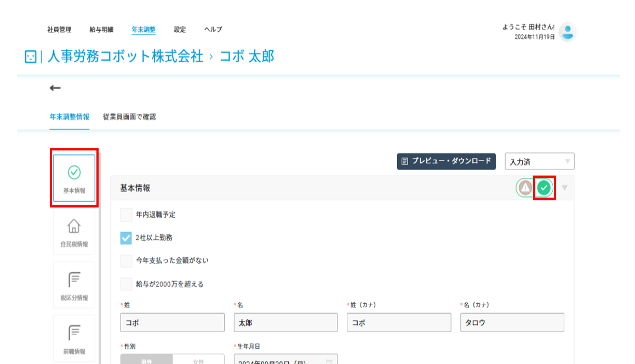Open the 人事労務コボット株式会社 breadcrumb link
The height and width of the screenshot is (364, 635).
pos(125,56)
